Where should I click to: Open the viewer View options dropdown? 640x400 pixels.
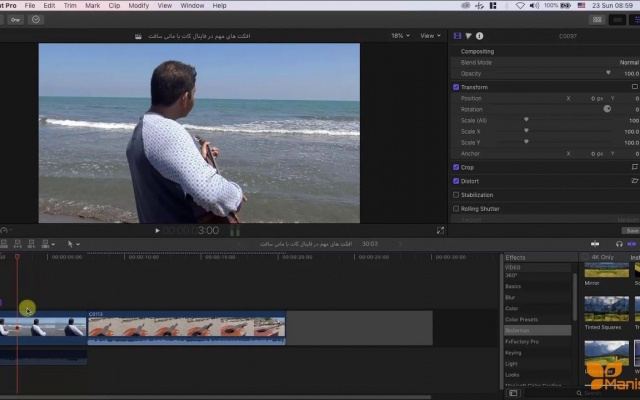[x=431, y=36]
